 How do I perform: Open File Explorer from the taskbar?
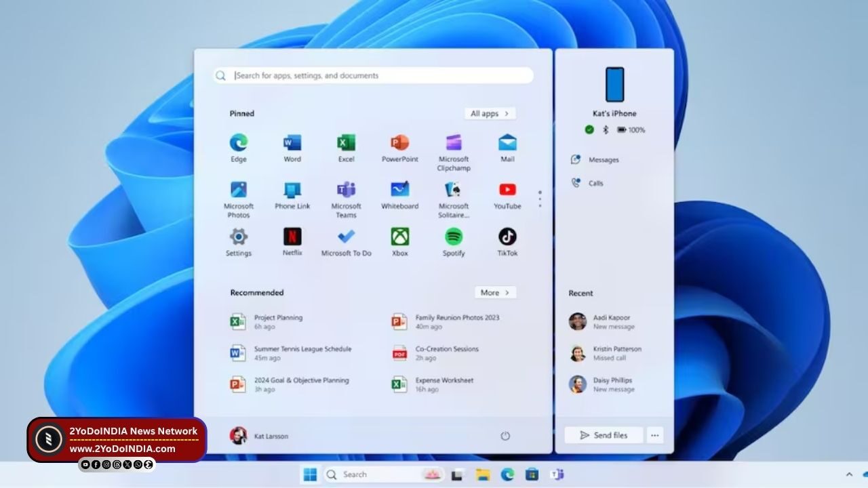tap(482, 474)
